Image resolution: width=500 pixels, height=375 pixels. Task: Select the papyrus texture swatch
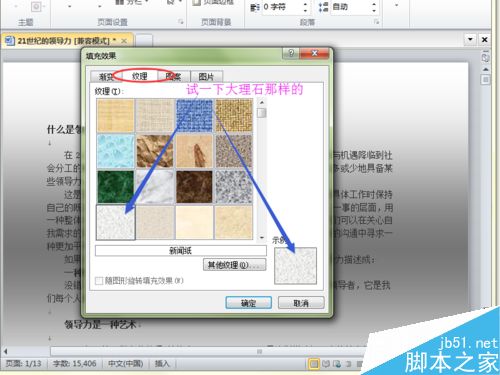116,115
